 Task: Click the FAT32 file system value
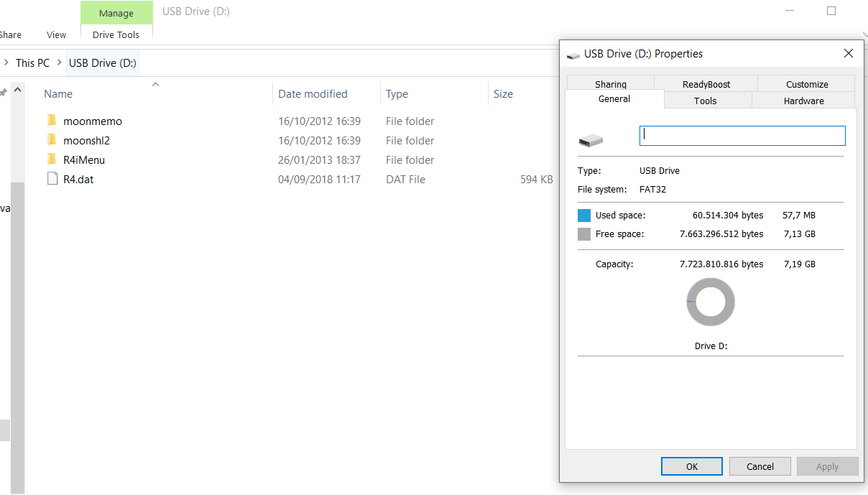click(652, 190)
